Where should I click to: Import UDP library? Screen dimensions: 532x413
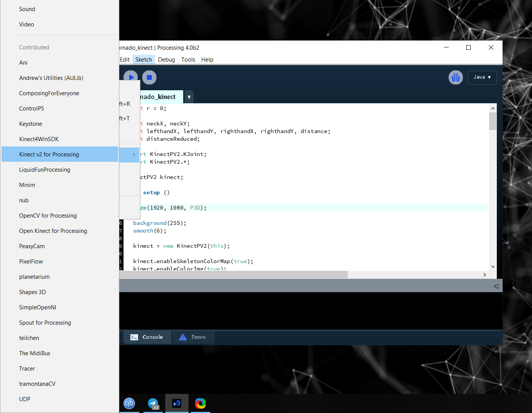click(x=60, y=399)
